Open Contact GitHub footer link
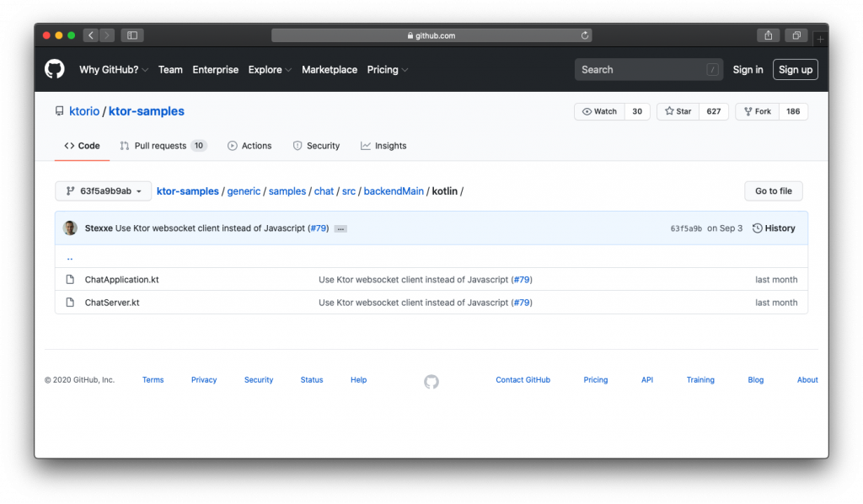Viewport: 863px width, 504px height. (523, 379)
